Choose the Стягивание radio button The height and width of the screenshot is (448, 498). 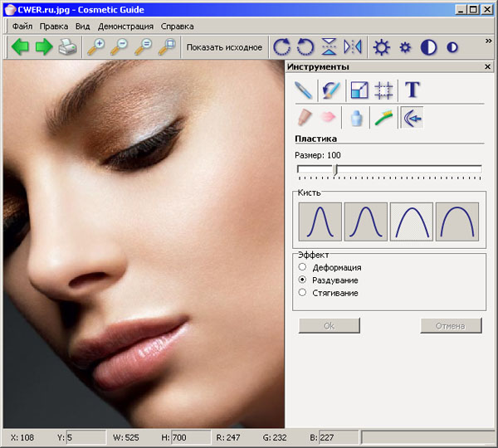click(x=303, y=293)
